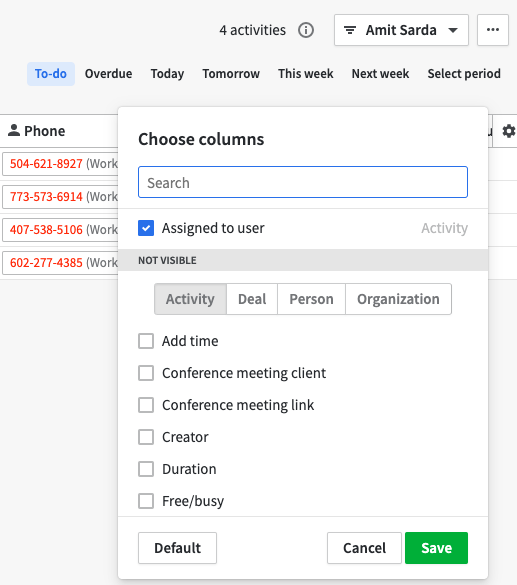
Task: Click in the column Search field
Action: (303, 182)
